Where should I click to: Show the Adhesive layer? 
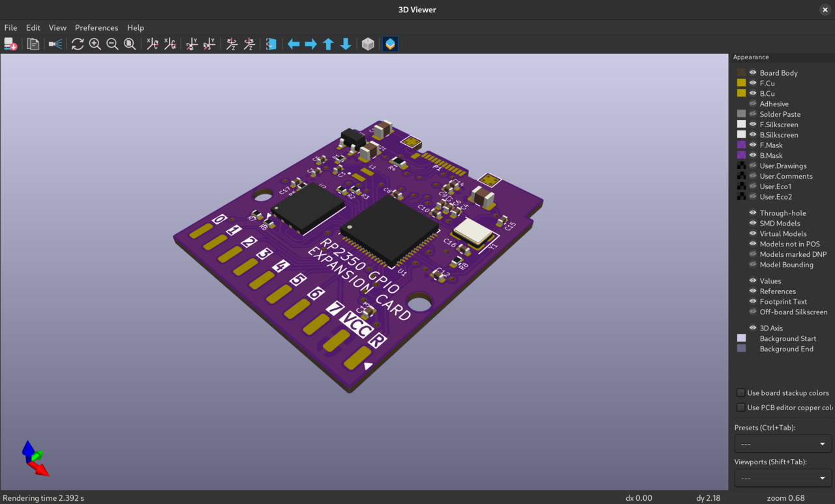753,104
